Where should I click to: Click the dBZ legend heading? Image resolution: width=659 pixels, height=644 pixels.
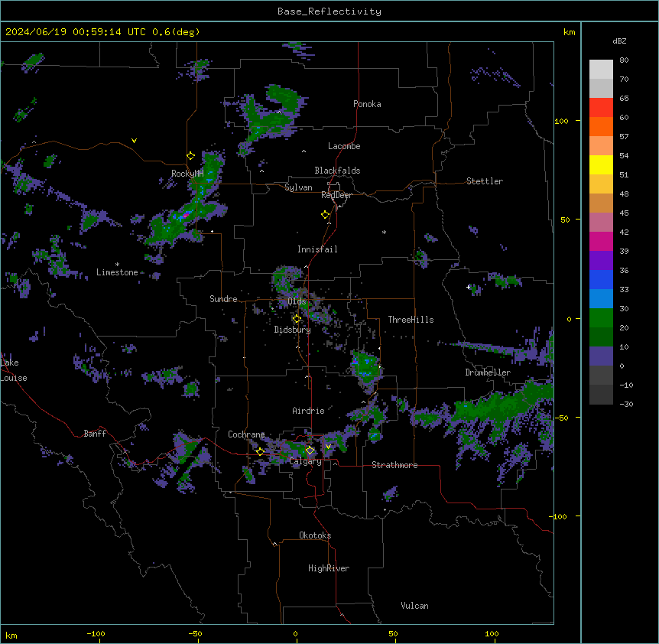pos(619,41)
